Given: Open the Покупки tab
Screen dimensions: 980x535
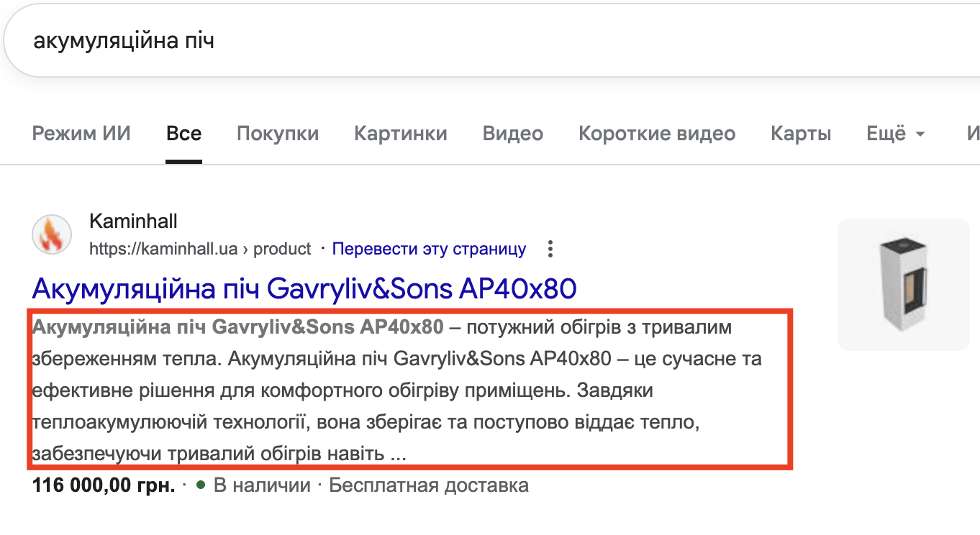Looking at the screenshot, I should click(278, 134).
